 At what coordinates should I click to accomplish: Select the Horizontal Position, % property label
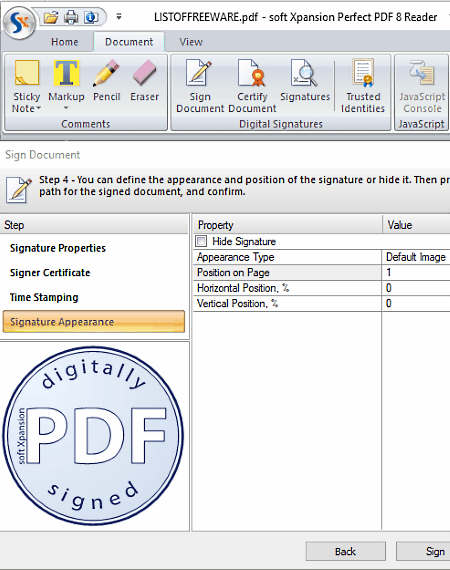pyautogui.click(x=243, y=288)
